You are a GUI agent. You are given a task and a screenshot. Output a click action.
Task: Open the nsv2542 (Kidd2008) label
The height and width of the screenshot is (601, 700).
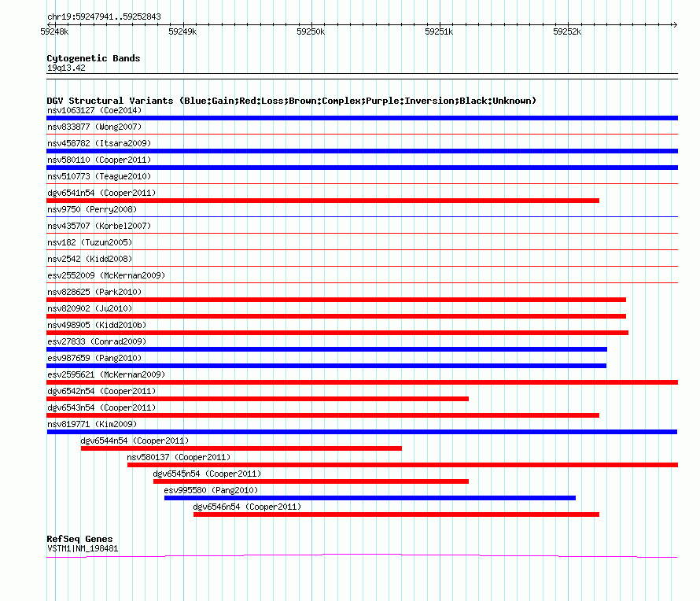pyautogui.click(x=90, y=259)
